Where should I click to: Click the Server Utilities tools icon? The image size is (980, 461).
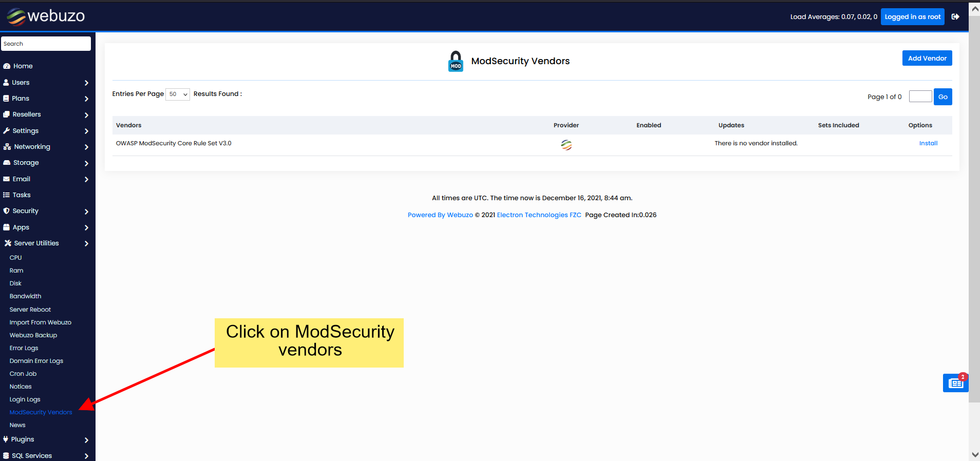point(8,243)
